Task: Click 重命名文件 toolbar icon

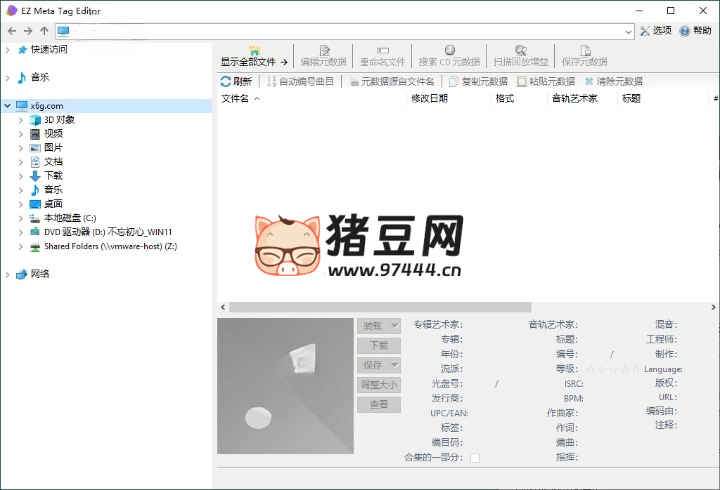Action: (382, 50)
